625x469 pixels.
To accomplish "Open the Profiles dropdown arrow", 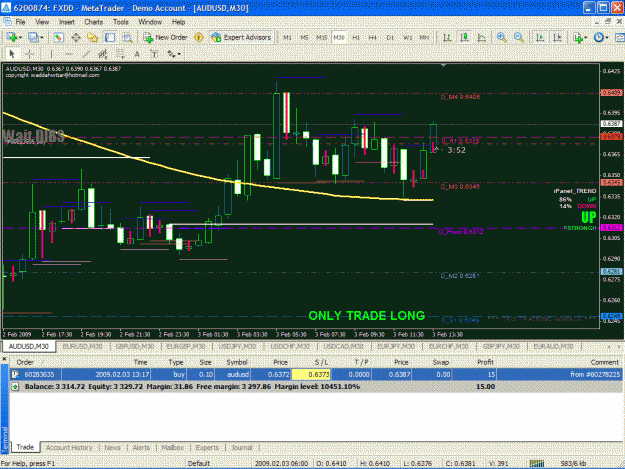I will click(x=41, y=37).
